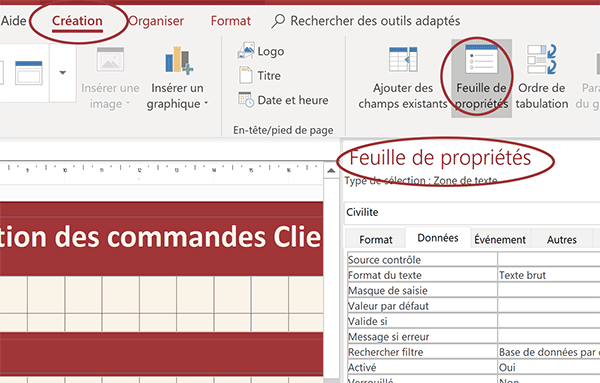Open the Création ribbon tab
The height and width of the screenshot is (383, 600).
point(77,21)
